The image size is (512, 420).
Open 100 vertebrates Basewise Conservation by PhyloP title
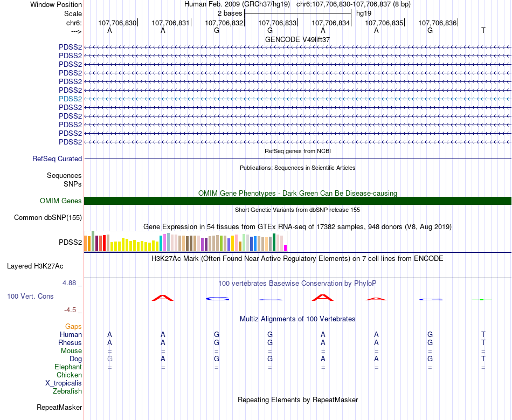(x=297, y=283)
